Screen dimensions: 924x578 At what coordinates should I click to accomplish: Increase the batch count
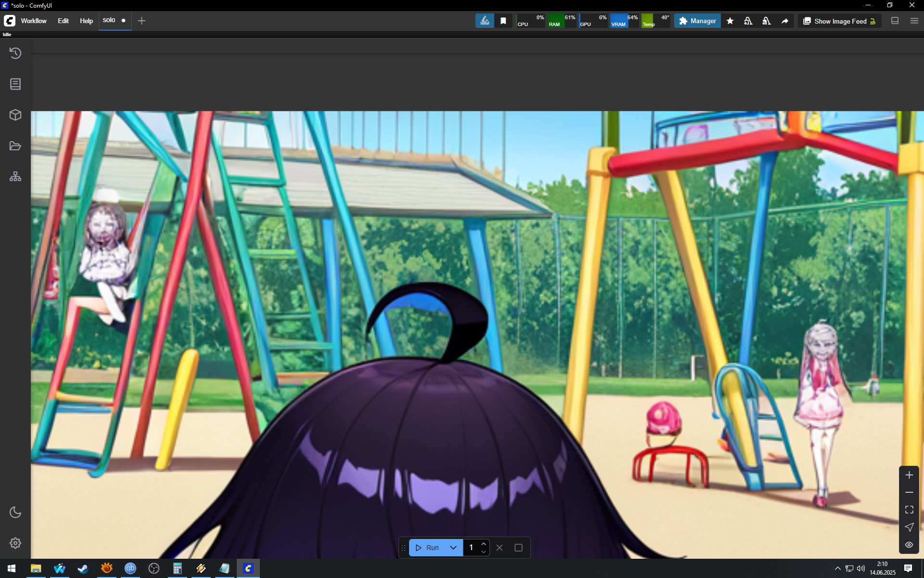(x=484, y=544)
